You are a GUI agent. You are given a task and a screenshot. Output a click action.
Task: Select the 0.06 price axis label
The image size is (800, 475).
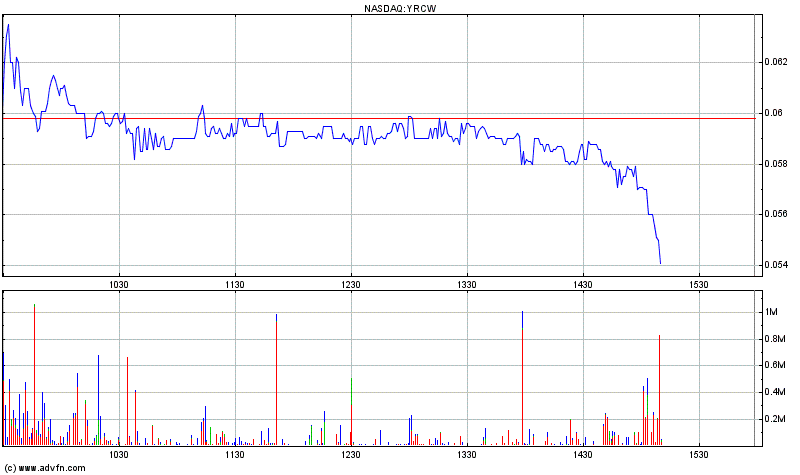774,113
